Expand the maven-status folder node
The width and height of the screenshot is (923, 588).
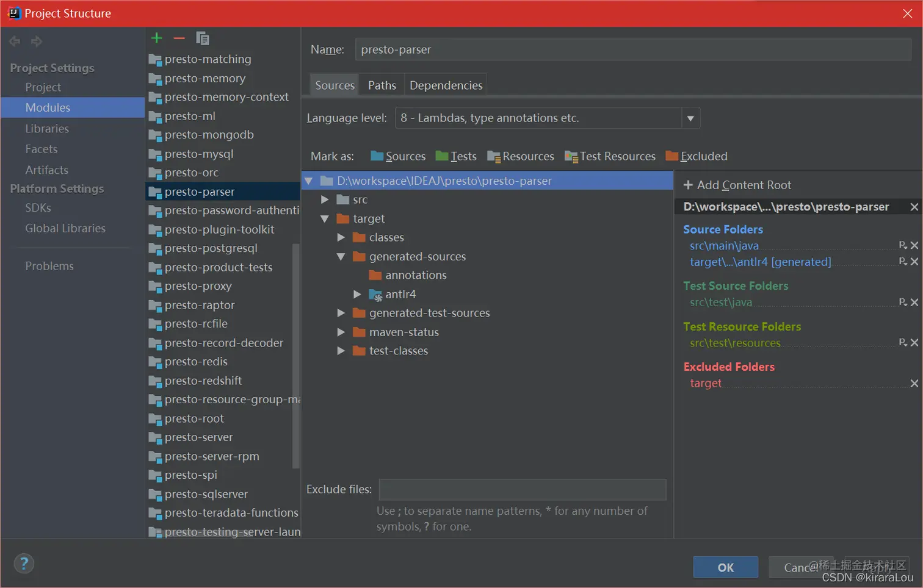pyautogui.click(x=341, y=332)
